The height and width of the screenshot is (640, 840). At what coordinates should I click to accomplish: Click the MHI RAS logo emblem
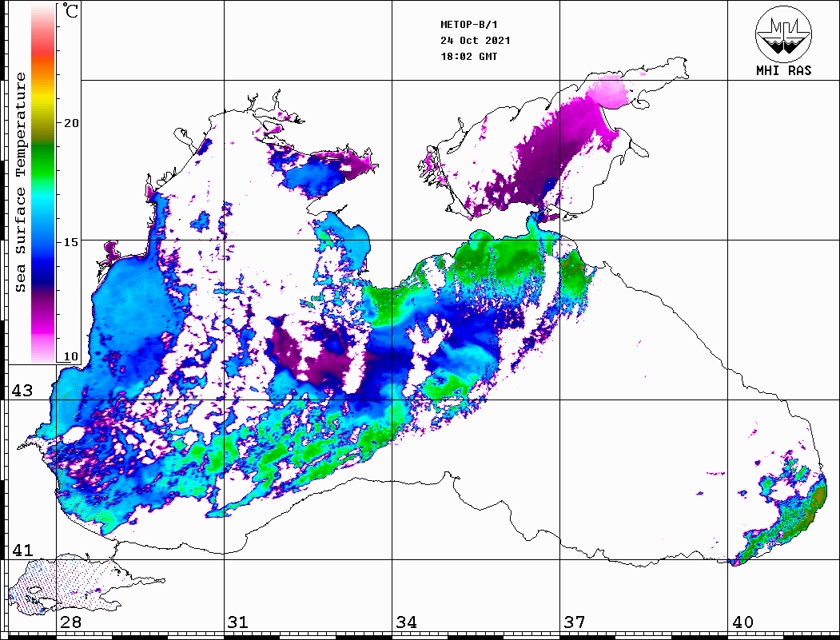pyautogui.click(x=783, y=34)
